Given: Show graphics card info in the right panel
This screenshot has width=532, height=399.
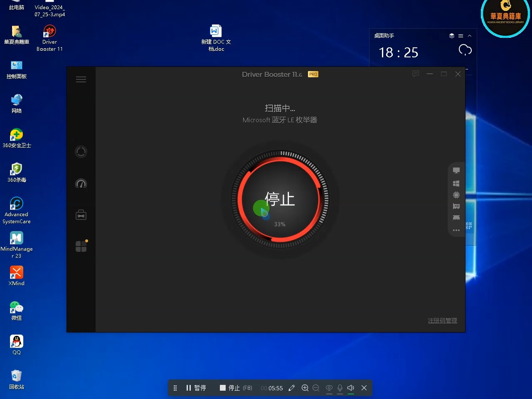Looking at the screenshot, I should click(456, 206).
